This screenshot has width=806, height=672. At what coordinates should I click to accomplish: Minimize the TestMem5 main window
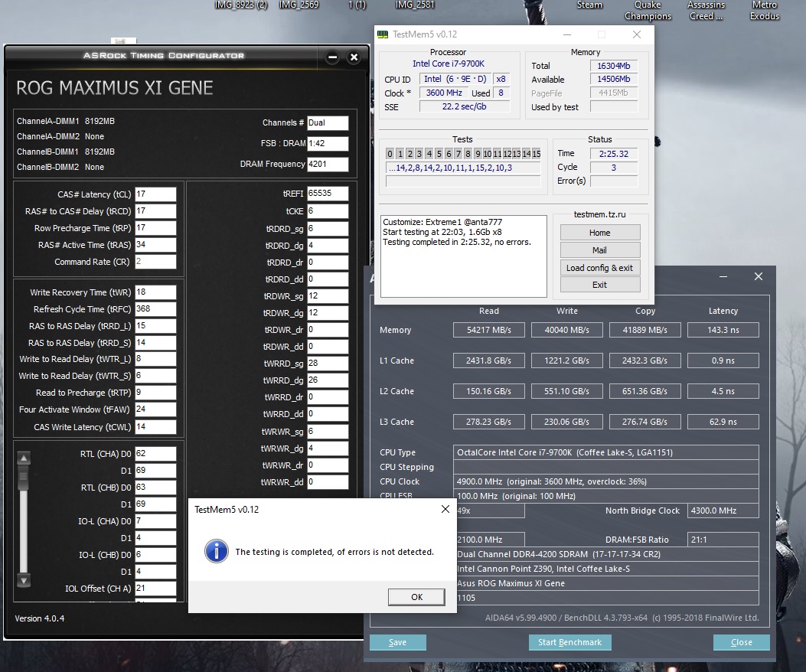point(567,34)
